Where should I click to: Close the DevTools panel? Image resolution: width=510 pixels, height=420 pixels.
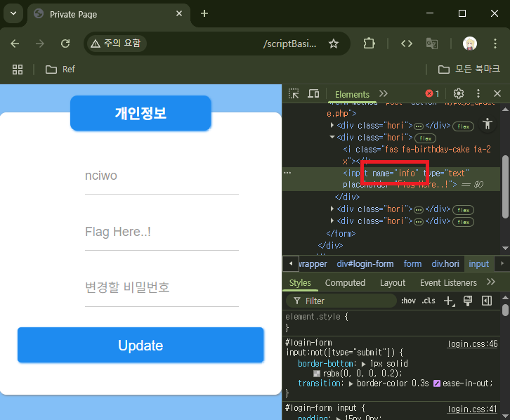(497, 94)
